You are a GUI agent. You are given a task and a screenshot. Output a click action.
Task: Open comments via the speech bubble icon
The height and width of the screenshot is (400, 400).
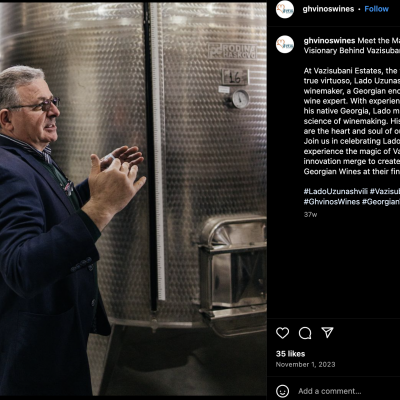click(x=305, y=333)
